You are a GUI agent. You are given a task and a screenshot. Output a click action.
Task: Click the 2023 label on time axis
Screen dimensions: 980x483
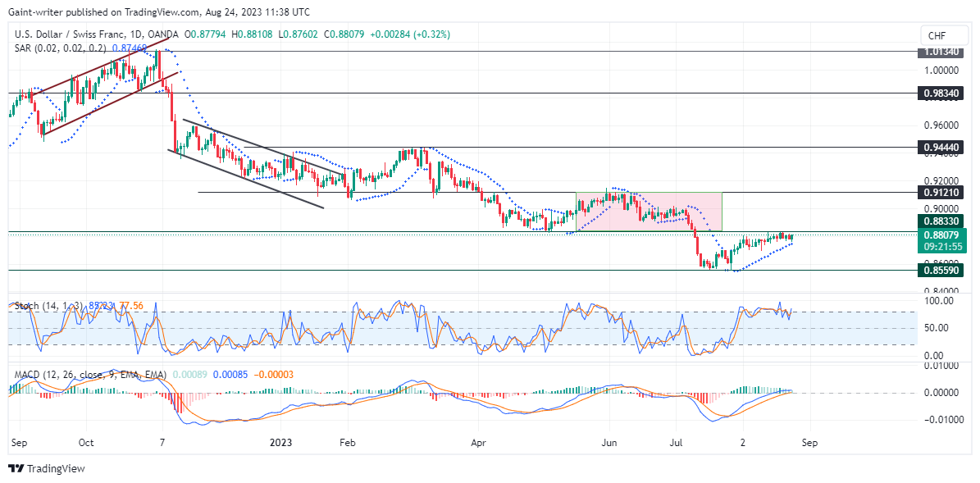pos(282,442)
